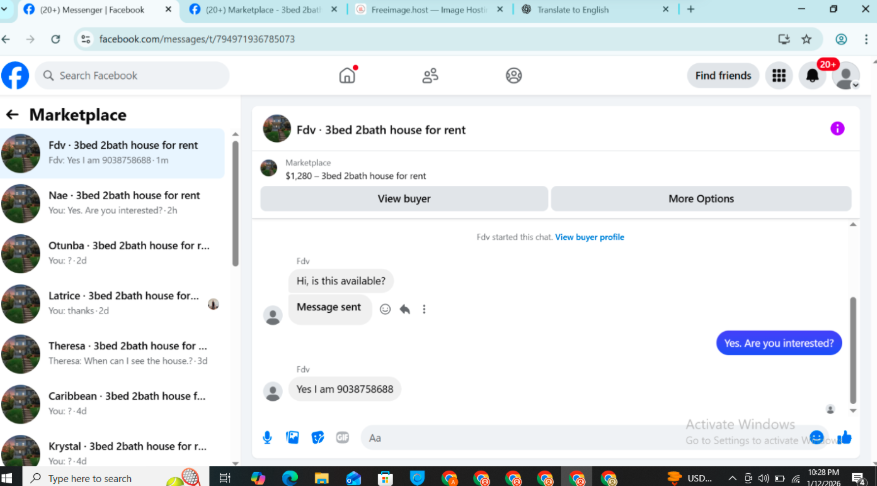877x486 pixels.
Task: Send a thumbs-up like
Action: (x=844, y=437)
